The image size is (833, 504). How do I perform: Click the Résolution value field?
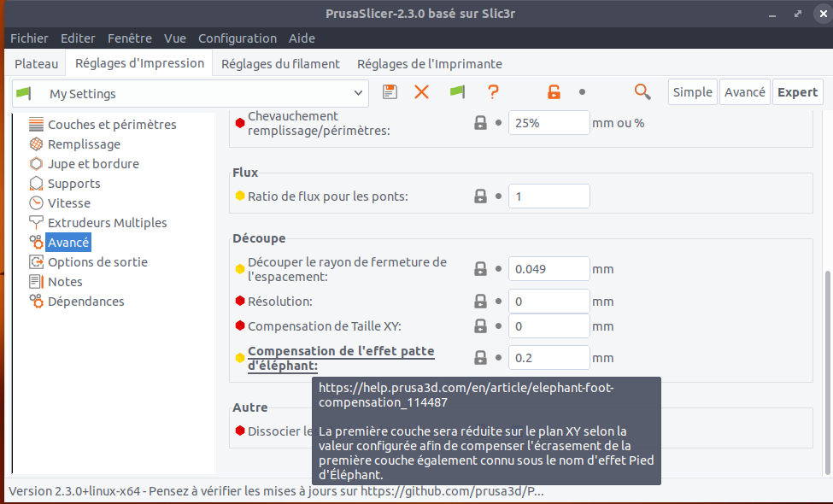click(548, 302)
